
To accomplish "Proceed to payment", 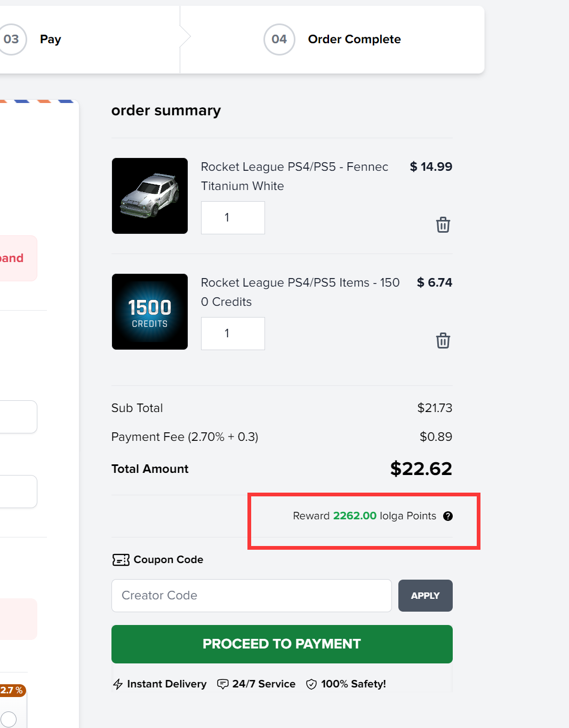I will click(282, 644).
